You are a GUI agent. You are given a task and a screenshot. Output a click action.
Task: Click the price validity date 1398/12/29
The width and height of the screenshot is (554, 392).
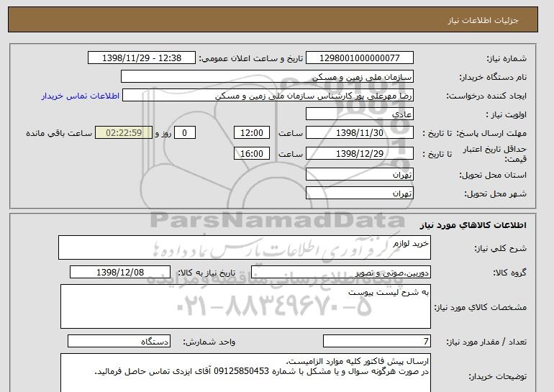click(359, 154)
